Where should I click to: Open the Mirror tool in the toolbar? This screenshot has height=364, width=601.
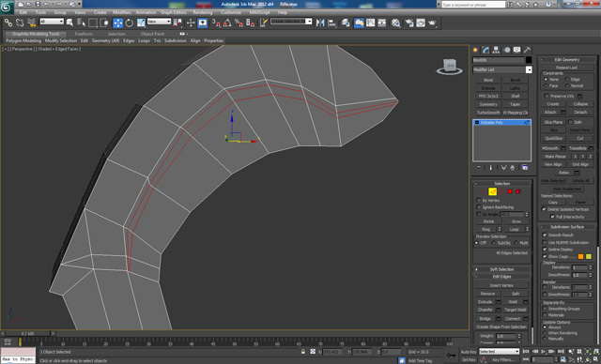pos(320,23)
